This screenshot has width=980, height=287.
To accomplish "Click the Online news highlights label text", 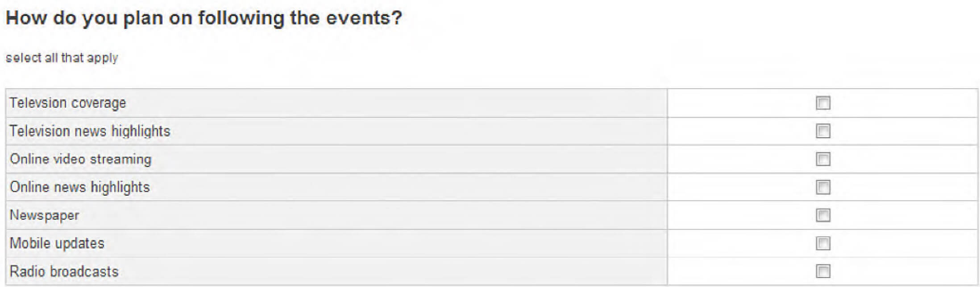I will [79, 187].
